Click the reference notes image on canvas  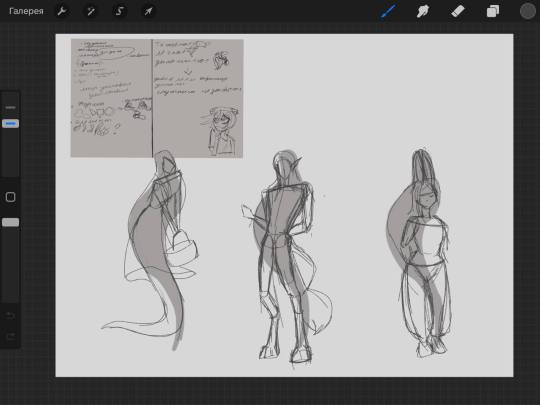click(157, 98)
